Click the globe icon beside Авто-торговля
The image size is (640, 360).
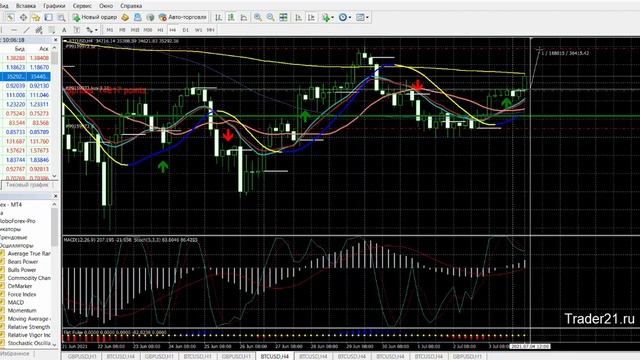(150, 17)
